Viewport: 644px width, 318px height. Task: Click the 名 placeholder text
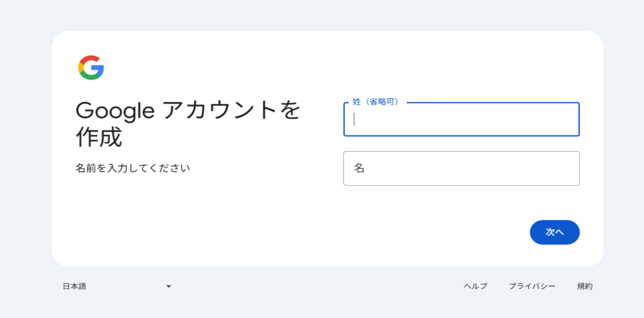359,168
